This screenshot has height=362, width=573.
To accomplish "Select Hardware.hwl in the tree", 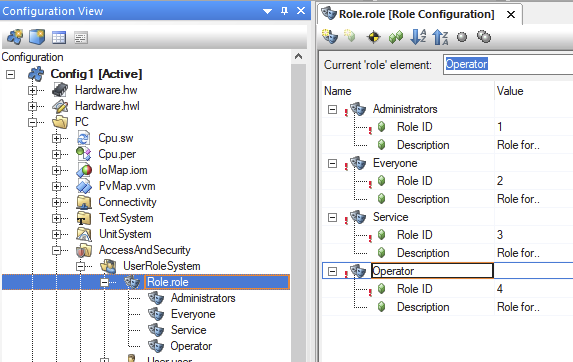I will (x=107, y=106).
